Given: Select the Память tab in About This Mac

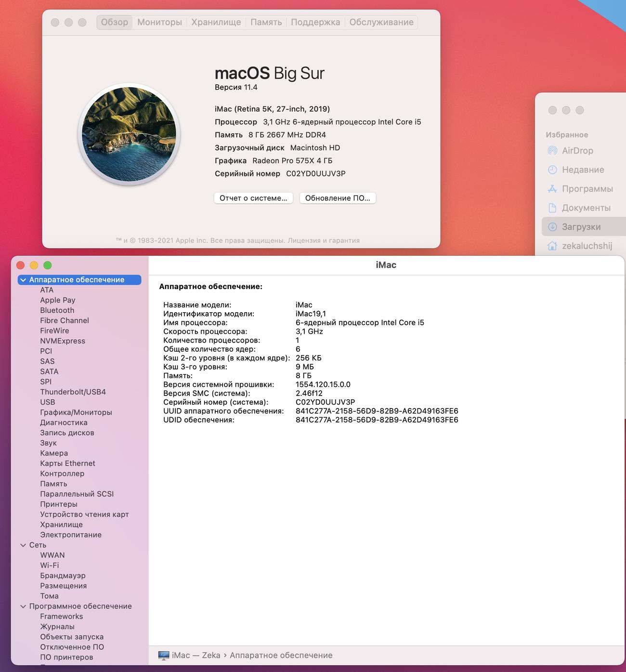Looking at the screenshot, I should [266, 22].
